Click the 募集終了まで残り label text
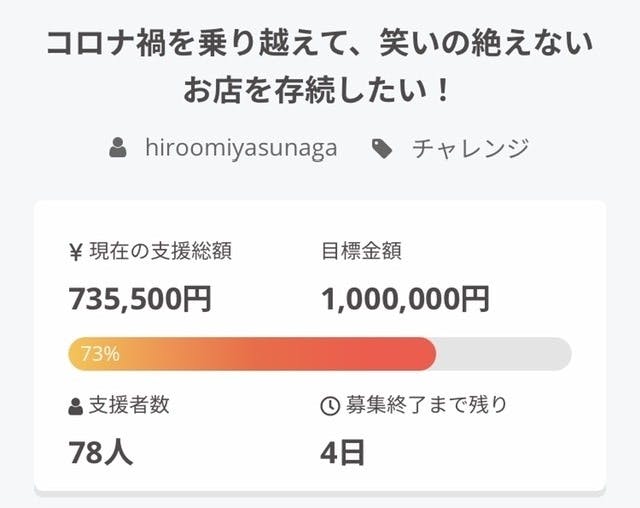 (x=427, y=406)
